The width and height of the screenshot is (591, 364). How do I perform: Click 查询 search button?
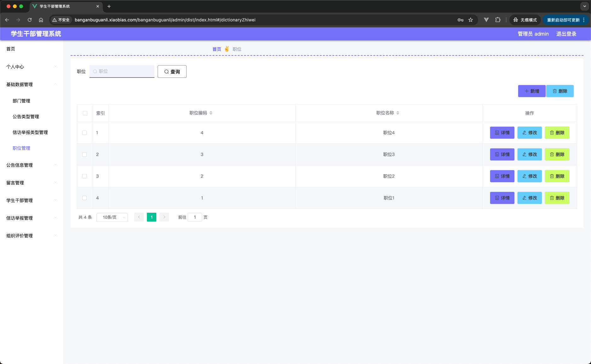(x=172, y=72)
